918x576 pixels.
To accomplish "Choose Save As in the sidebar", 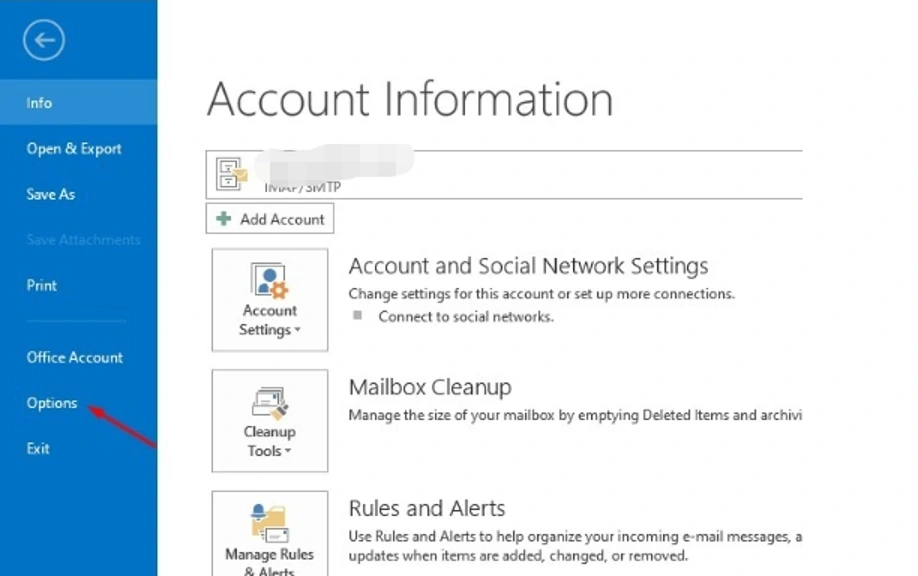I will (x=50, y=194).
